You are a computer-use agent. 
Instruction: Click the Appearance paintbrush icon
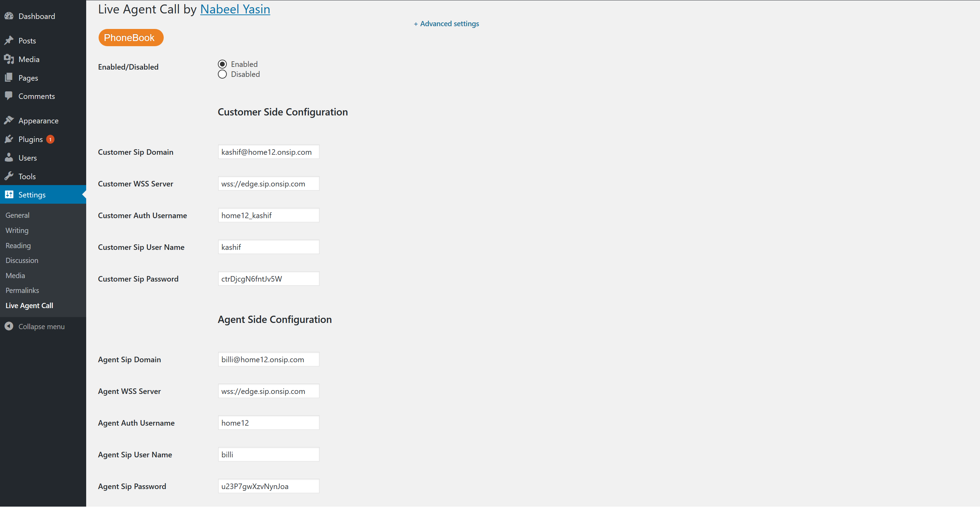click(x=9, y=121)
